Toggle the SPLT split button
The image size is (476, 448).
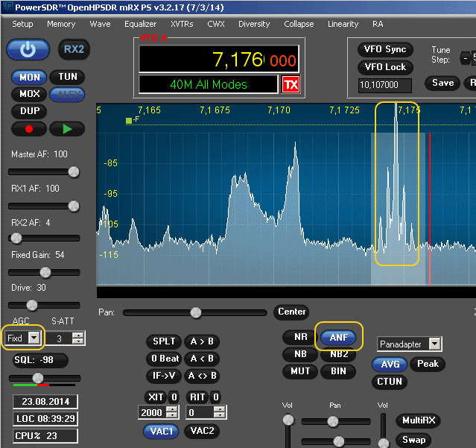tap(164, 341)
